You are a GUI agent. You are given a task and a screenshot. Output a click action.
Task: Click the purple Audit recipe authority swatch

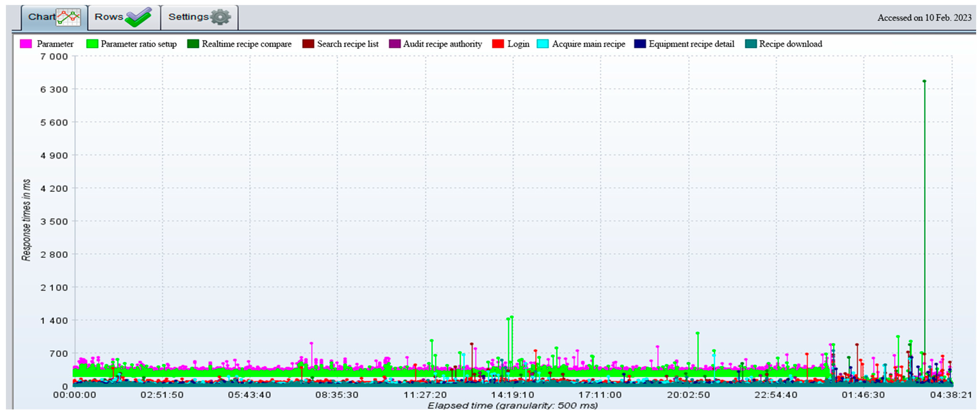394,44
